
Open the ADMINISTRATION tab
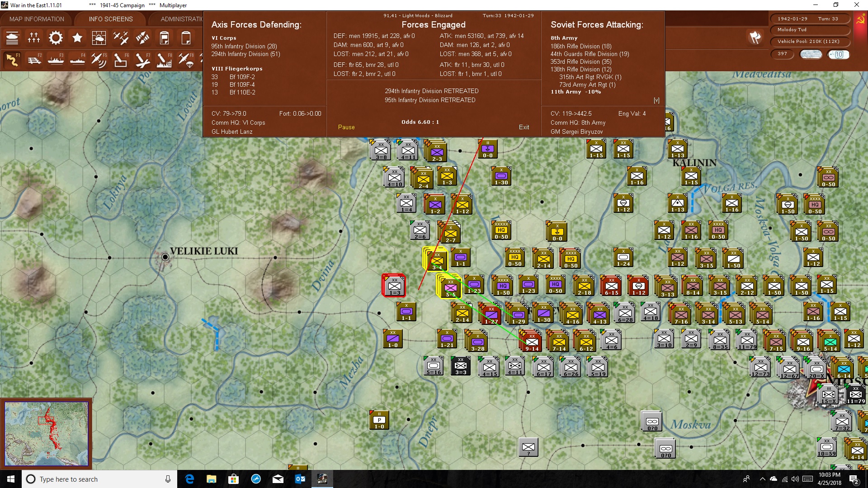[x=181, y=19]
